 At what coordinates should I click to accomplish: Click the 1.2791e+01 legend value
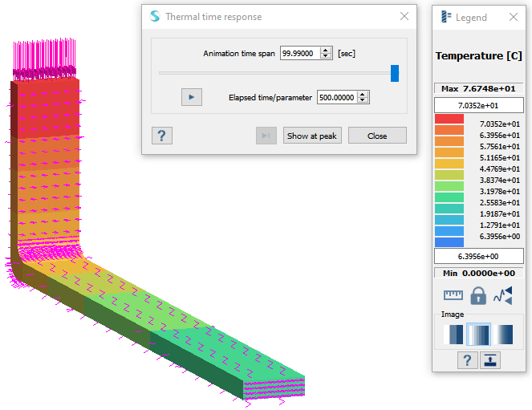(x=499, y=225)
